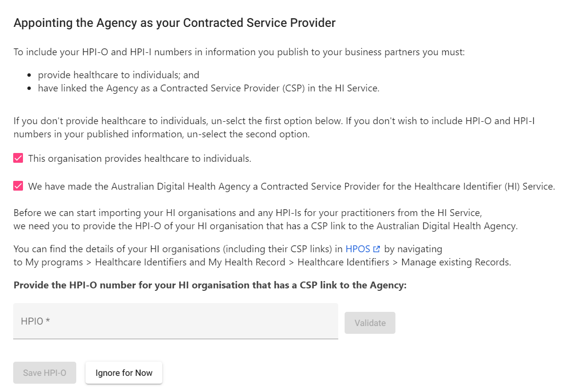Screen dimensions: 567x392
Task: Click the 'HPIO *' placeholder label
Action: pos(35,321)
